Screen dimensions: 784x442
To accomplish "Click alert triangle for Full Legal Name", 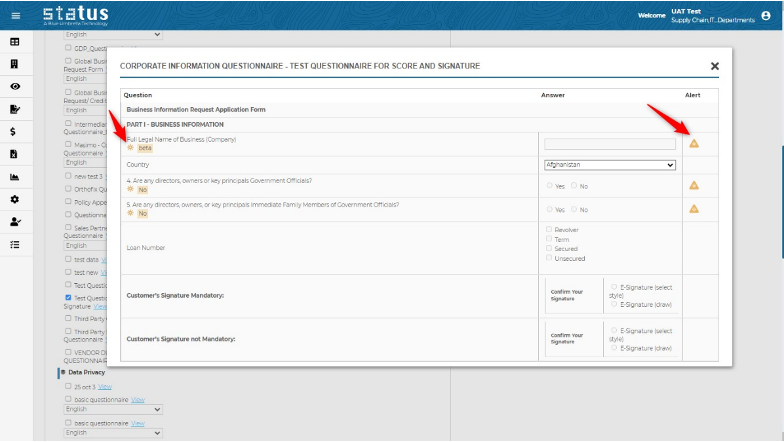I will (693, 144).
